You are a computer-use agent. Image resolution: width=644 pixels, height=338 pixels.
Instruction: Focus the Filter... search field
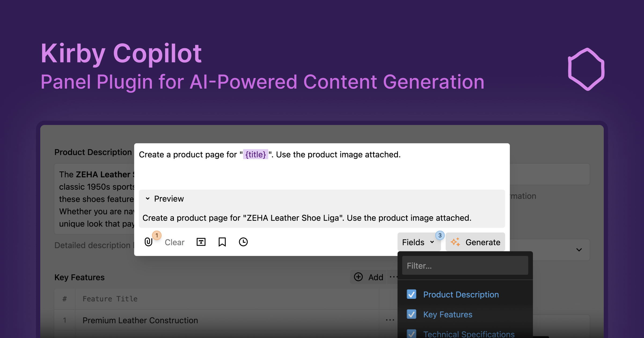465,266
